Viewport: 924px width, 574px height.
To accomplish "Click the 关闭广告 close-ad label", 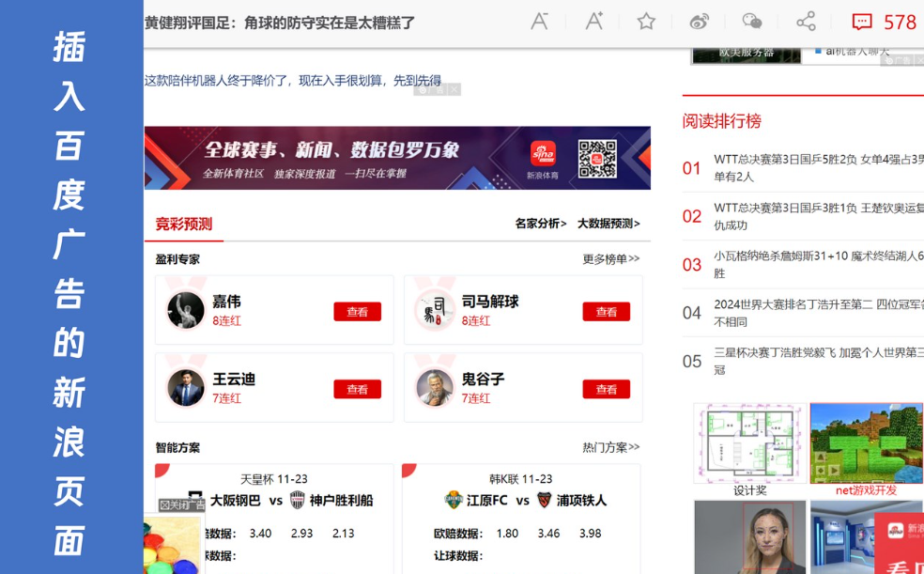I will pos(182,505).
